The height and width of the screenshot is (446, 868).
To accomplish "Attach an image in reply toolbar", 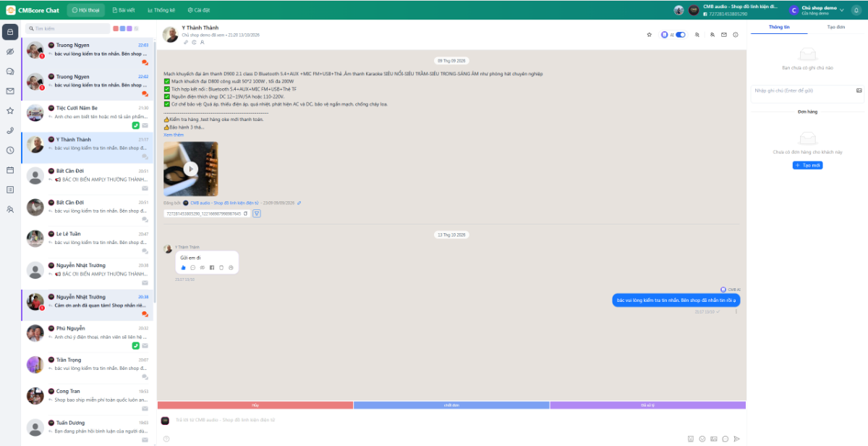I will coord(714,439).
